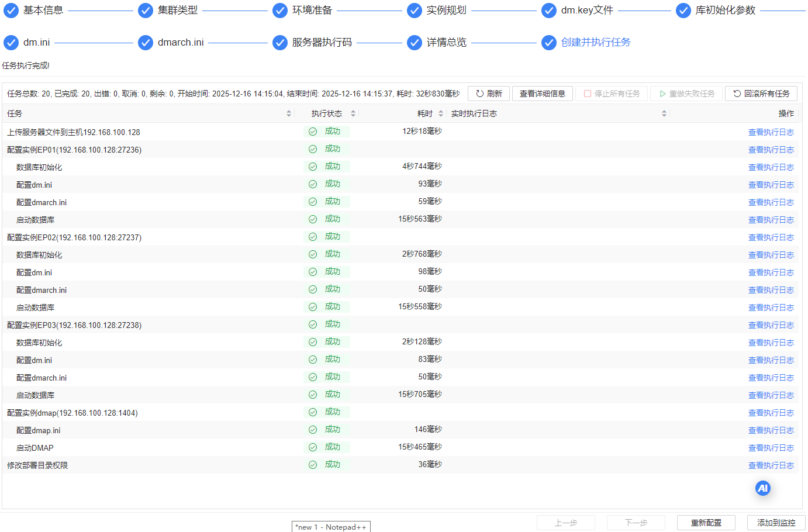Select the 实例规划 step label
Image resolution: width=808 pixels, height=532 pixels.
click(447, 11)
